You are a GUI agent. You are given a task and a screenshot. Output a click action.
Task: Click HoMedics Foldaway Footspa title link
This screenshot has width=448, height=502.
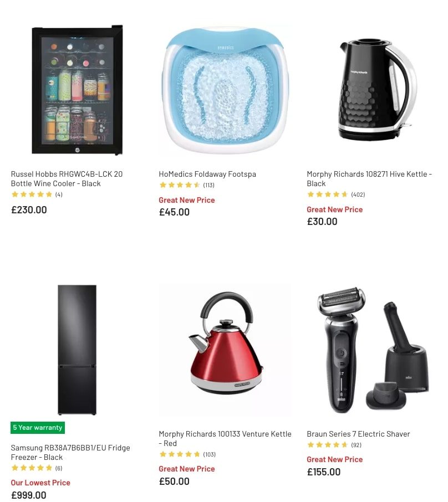207,174
